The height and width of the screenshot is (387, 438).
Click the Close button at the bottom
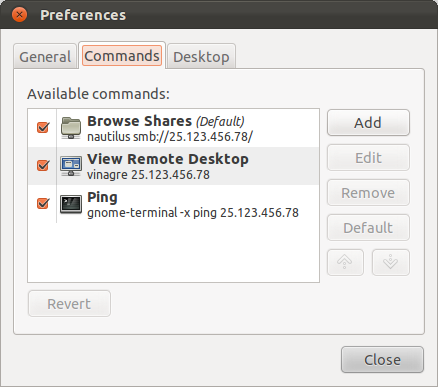point(382,360)
